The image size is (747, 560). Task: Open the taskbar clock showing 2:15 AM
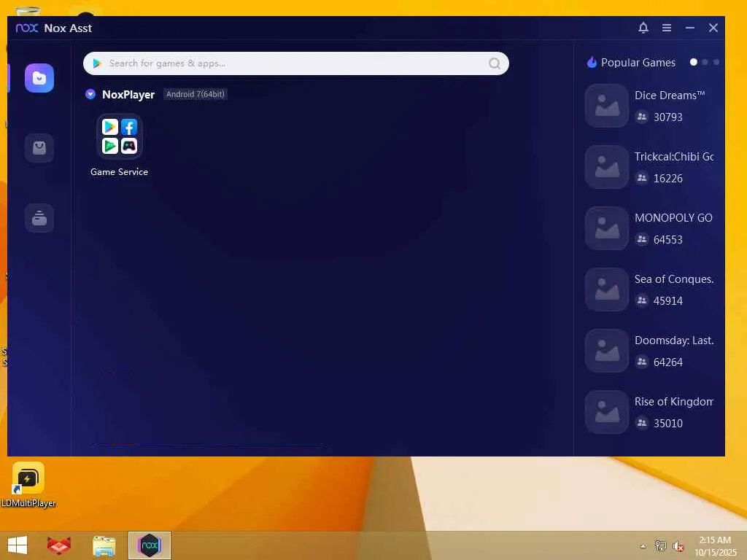click(715, 546)
